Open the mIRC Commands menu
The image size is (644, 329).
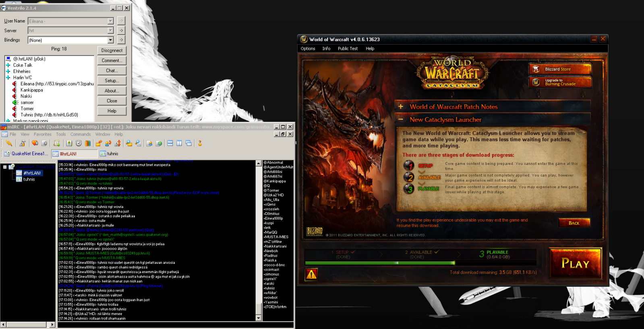[81, 134]
